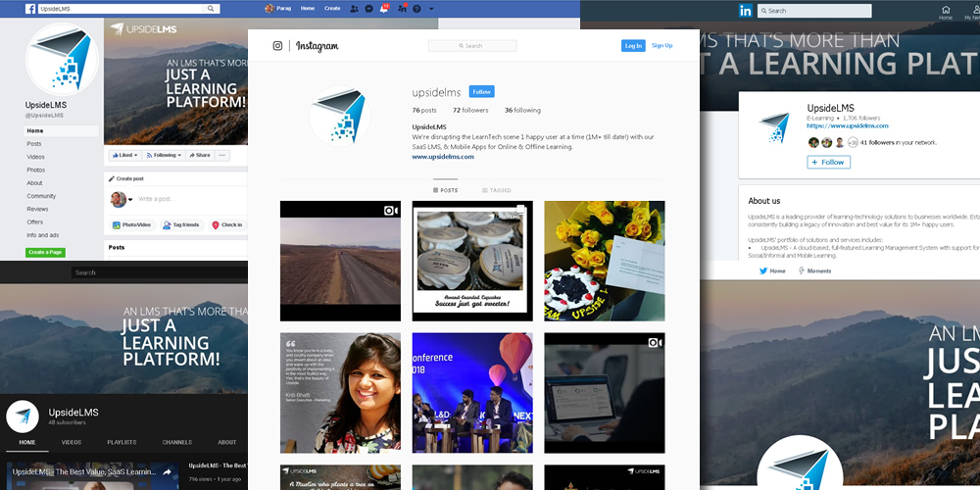Click the Facebook logo icon
This screenshot has height=490, width=980.
(30, 9)
